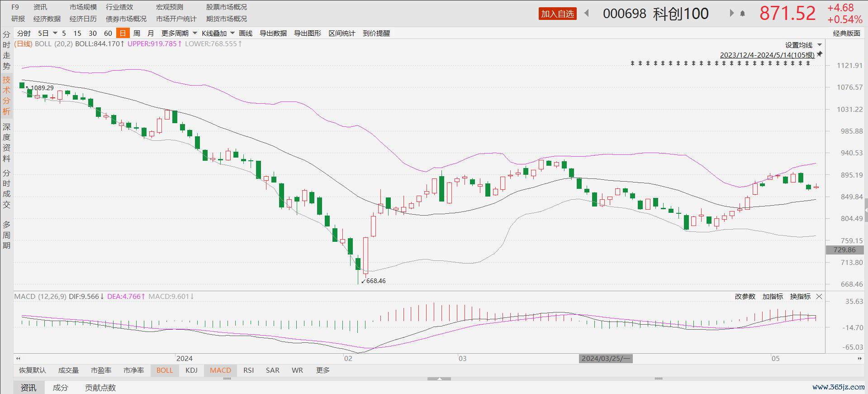868x394 pixels.
Task: Click the 加入自选 button
Action: [557, 14]
